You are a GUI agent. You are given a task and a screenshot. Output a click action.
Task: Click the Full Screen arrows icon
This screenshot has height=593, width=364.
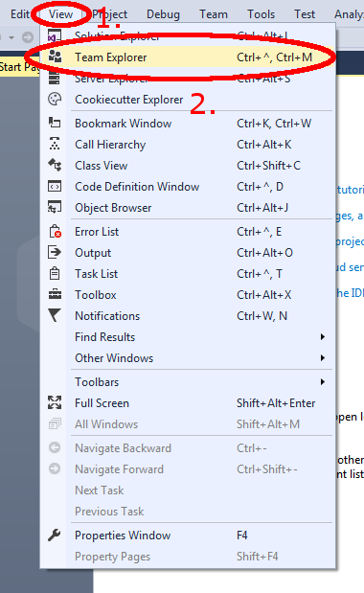pyautogui.click(x=55, y=402)
